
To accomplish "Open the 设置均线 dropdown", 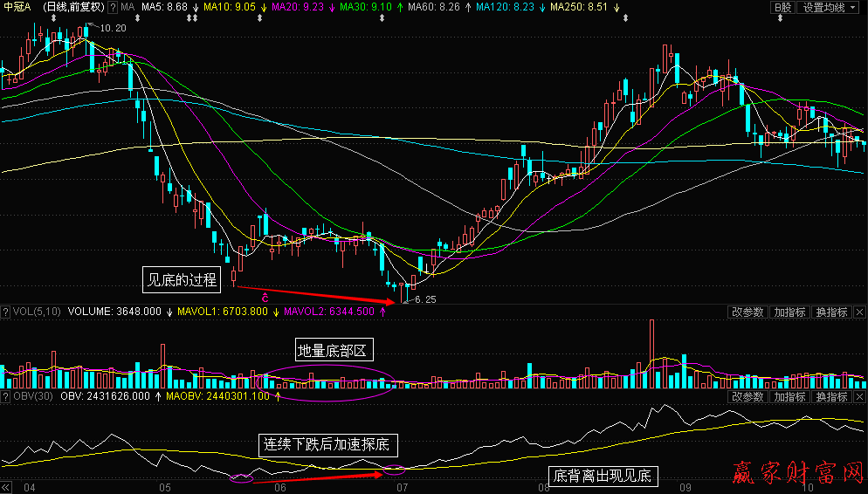I will tap(828, 7).
